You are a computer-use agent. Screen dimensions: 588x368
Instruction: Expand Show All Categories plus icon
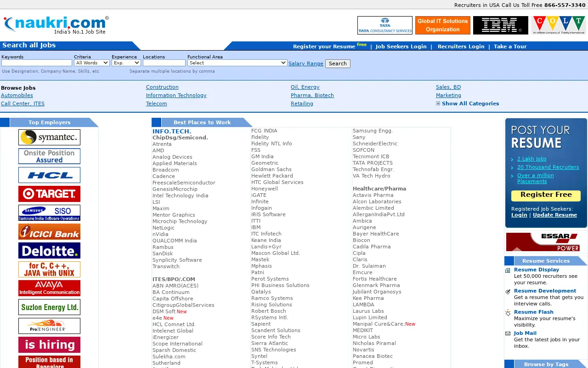point(438,103)
